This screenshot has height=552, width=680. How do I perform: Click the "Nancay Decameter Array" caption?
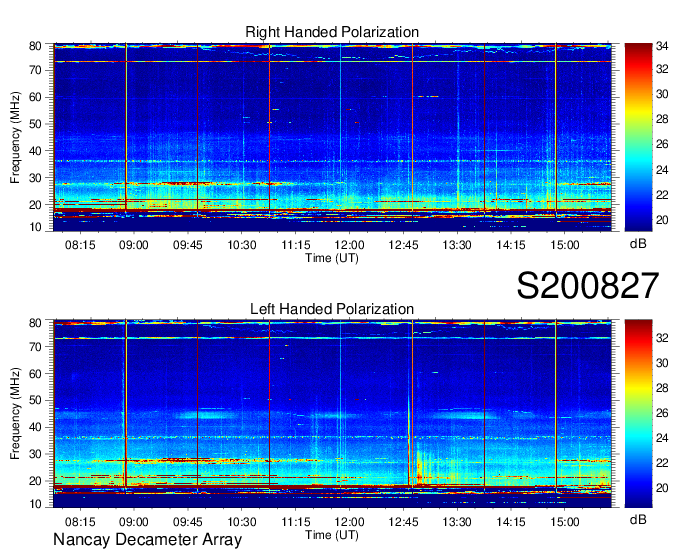tap(147, 540)
